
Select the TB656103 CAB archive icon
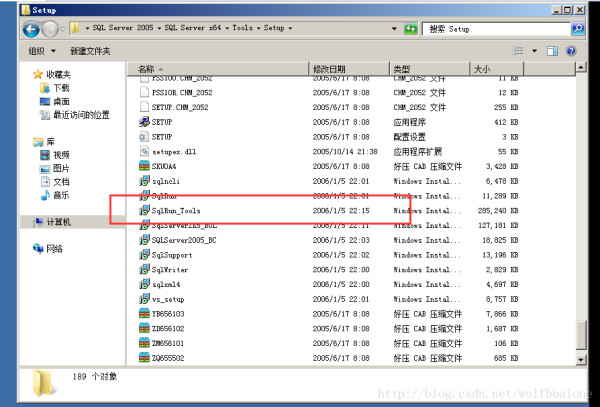[x=144, y=313]
